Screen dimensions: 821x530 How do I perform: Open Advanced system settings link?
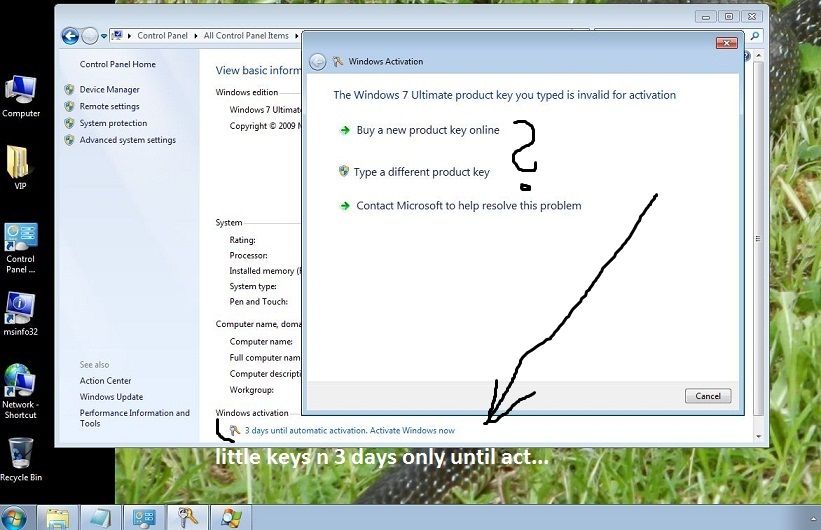click(127, 140)
